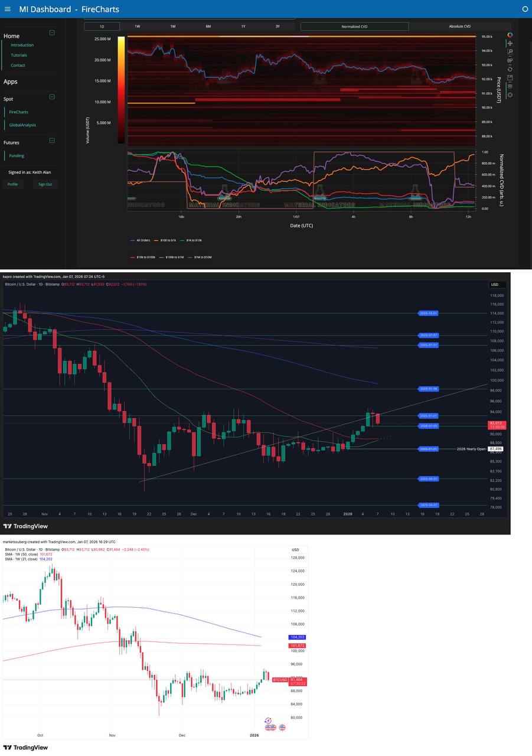Click the volume heatmap color bar

point(121,90)
